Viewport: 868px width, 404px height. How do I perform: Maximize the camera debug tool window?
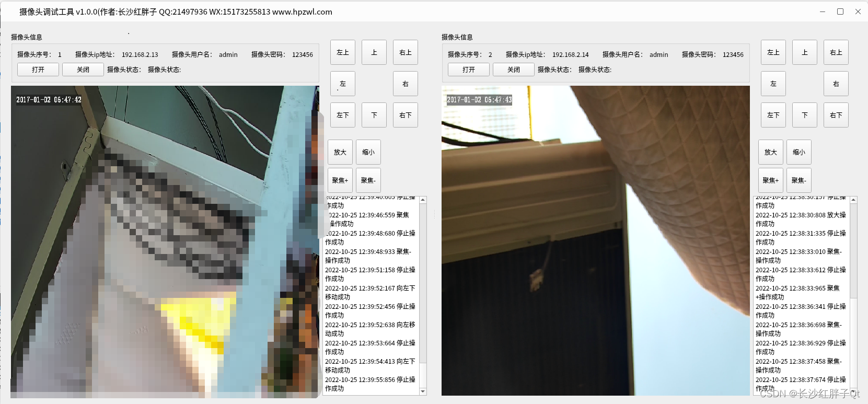(840, 11)
